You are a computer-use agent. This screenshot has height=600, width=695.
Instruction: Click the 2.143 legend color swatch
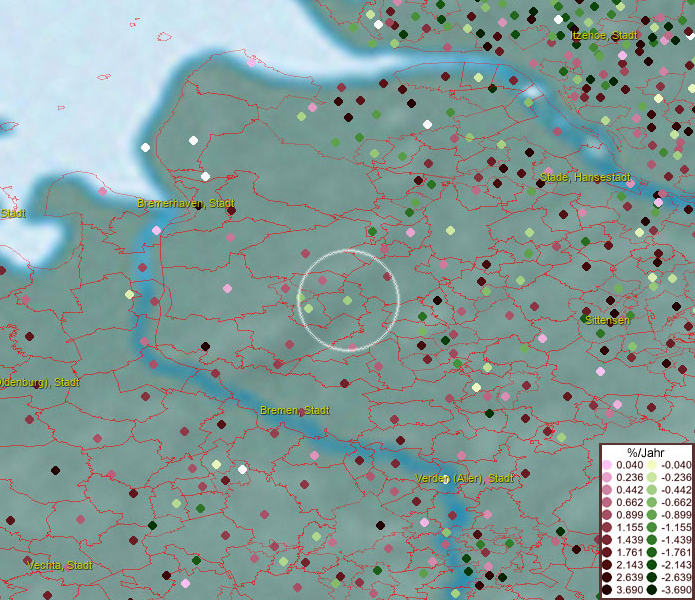(607, 565)
